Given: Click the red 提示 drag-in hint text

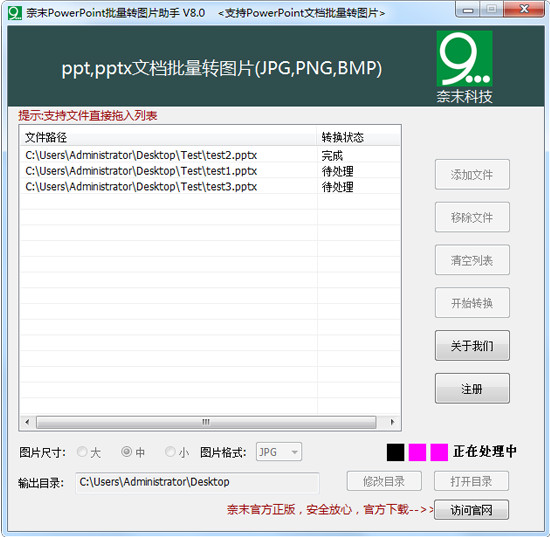Looking at the screenshot, I should tap(88, 115).
